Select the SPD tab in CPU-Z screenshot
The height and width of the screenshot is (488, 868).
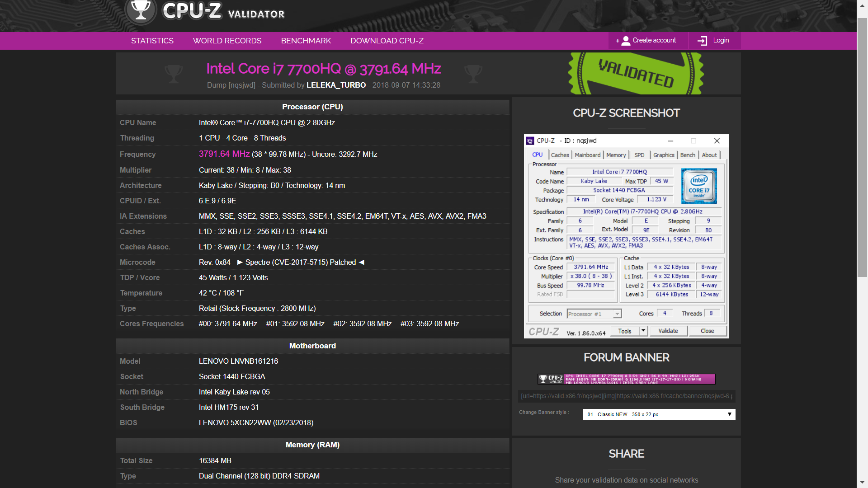click(639, 155)
